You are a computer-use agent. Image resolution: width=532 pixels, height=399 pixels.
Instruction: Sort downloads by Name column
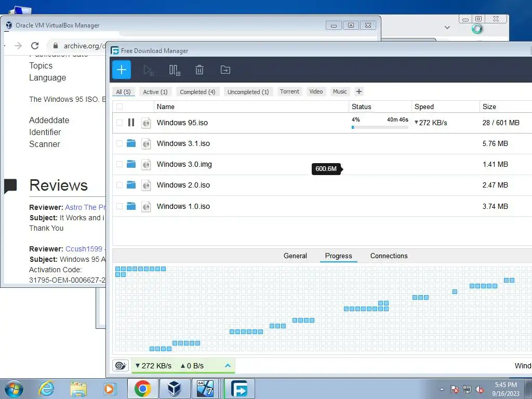pyautogui.click(x=251, y=107)
